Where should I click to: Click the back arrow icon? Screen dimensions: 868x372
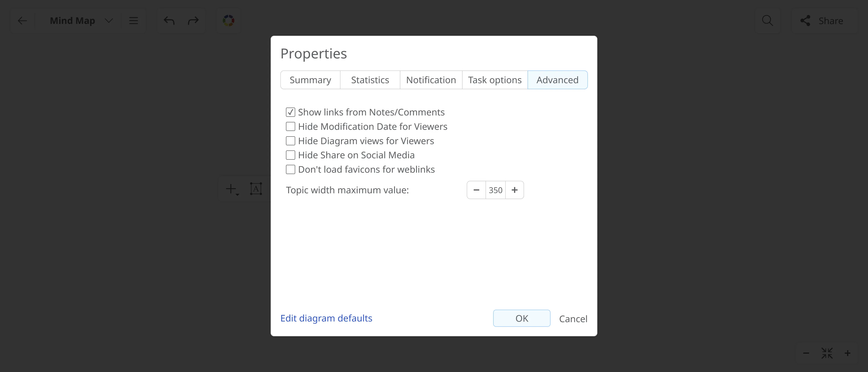[x=22, y=21]
